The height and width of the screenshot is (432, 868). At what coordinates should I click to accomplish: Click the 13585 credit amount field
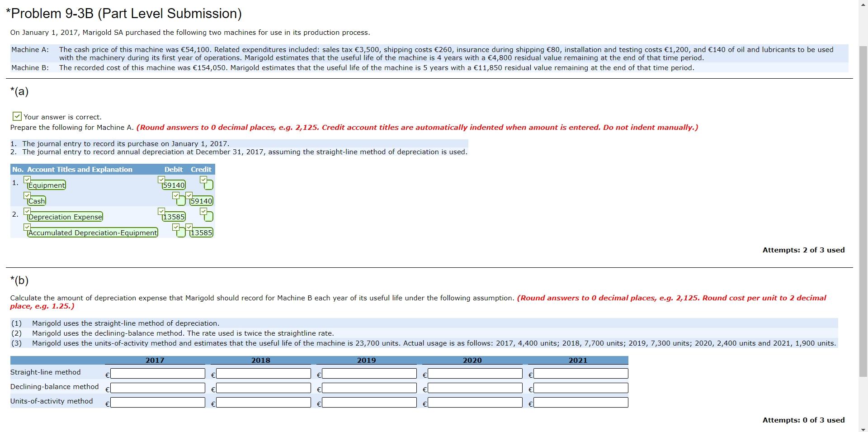[201, 233]
